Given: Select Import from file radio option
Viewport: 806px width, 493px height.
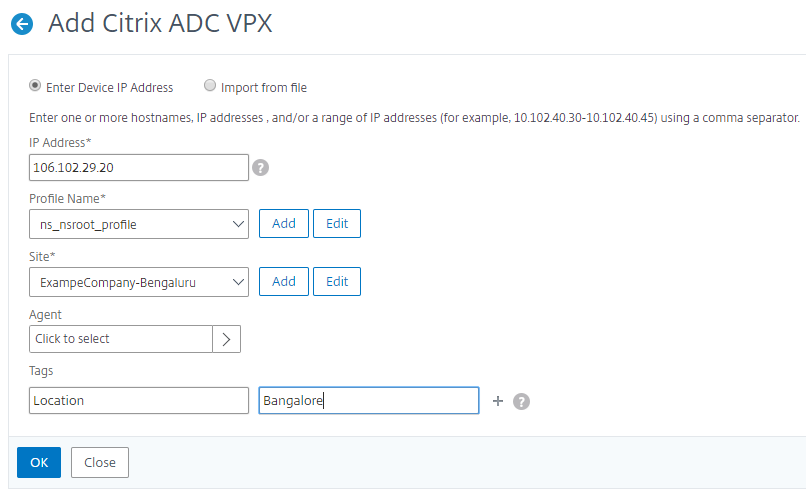Looking at the screenshot, I should click(x=210, y=87).
